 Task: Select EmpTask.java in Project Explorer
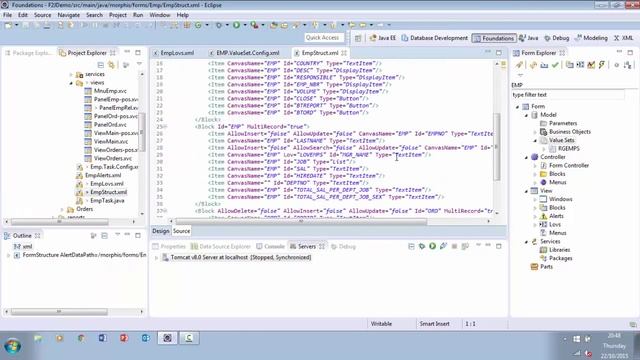point(107,201)
